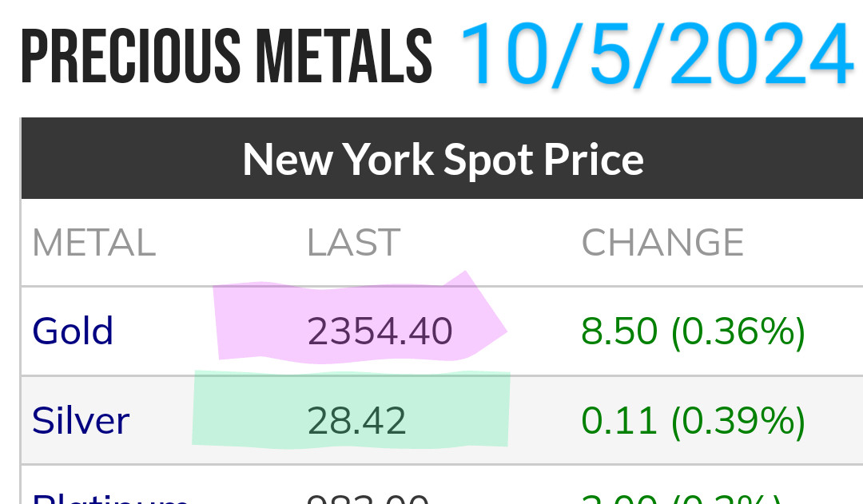Click the partially visible Platinum link

tap(110, 497)
